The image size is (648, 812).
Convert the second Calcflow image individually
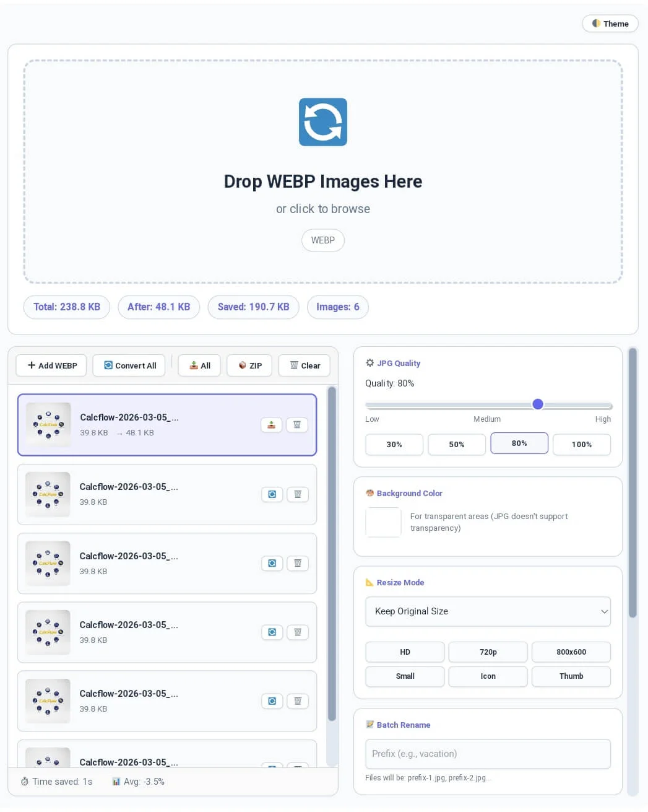[272, 494]
